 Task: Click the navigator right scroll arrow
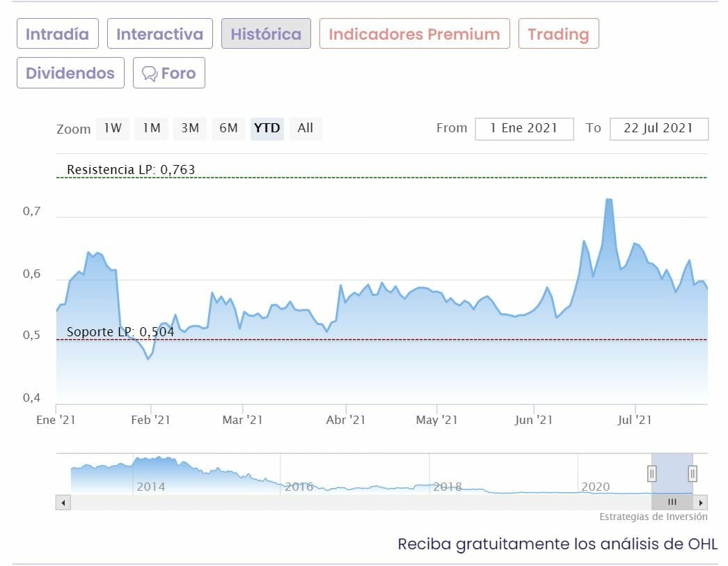click(x=701, y=502)
